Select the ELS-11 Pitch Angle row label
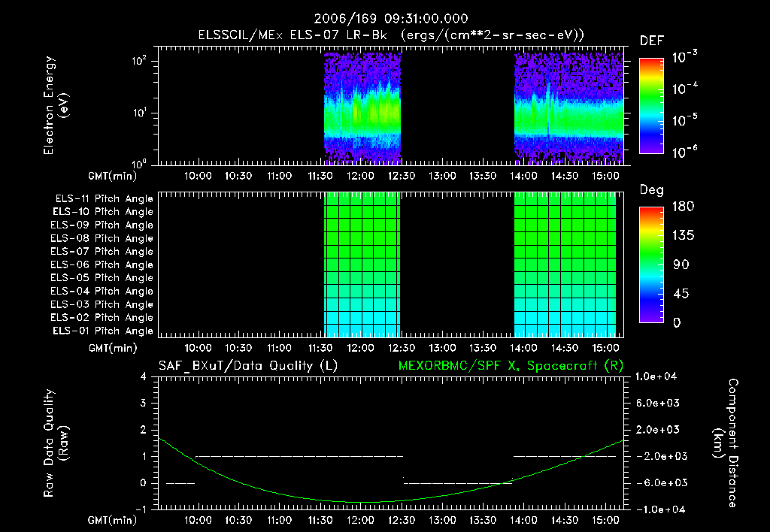Image resolution: width=770 pixels, height=532 pixels. click(104, 199)
